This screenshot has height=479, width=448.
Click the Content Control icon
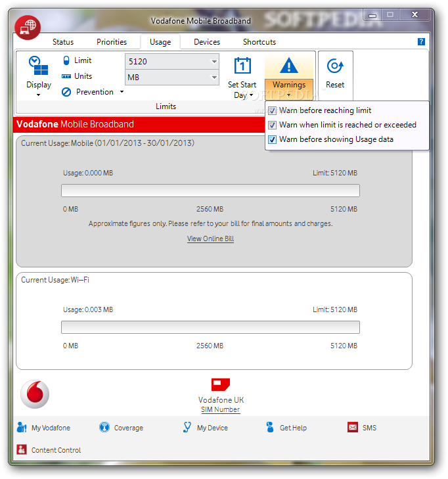pos(22,449)
